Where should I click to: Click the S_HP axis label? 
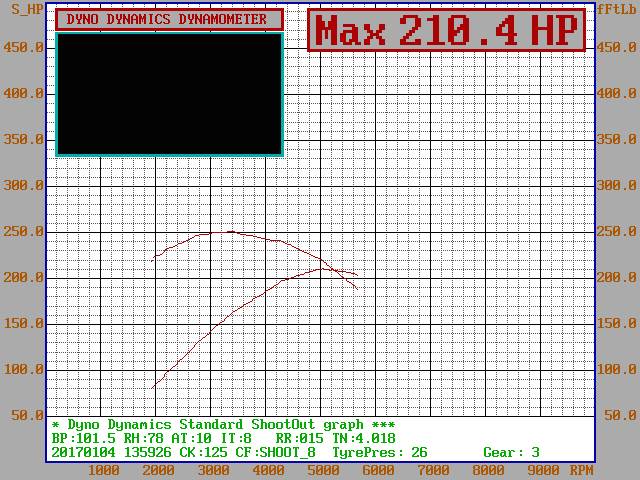[x=26, y=9]
